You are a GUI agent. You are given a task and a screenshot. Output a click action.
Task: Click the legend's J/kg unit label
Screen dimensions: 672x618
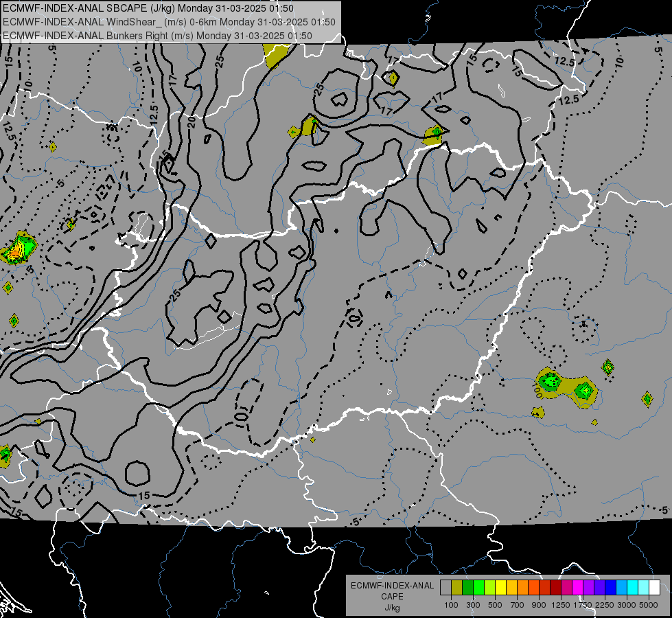coord(392,608)
